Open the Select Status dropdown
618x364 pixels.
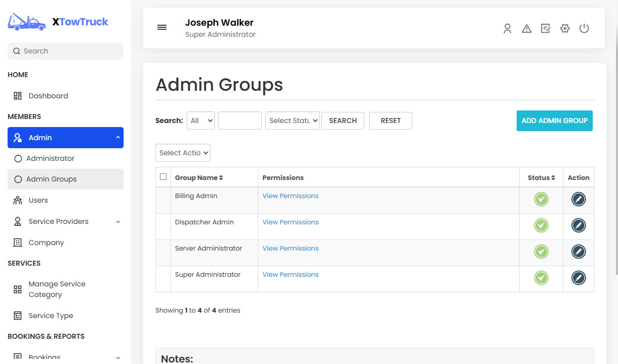point(293,120)
